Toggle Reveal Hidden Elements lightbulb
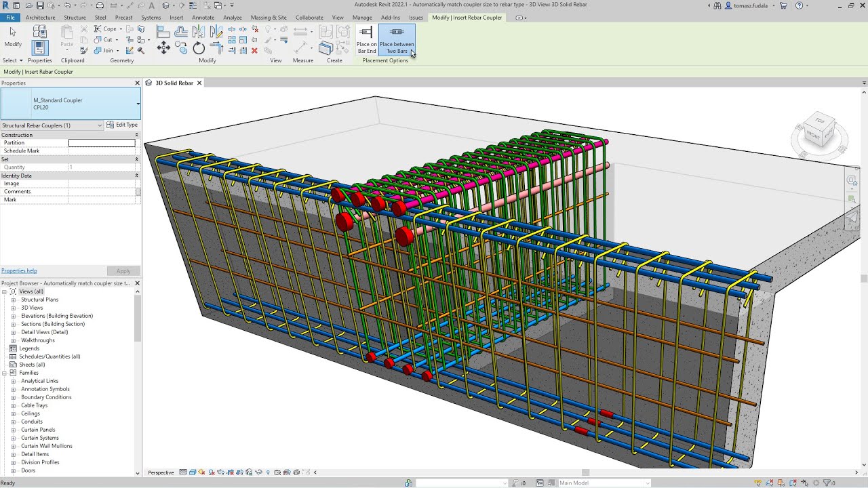Screen dimensions: 868x488 point(268,472)
